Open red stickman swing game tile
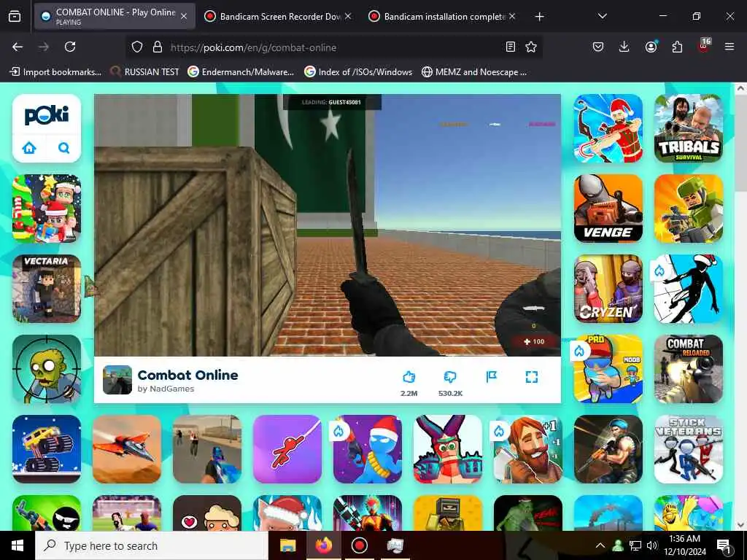Viewport: 747px width, 560px height. click(x=287, y=449)
